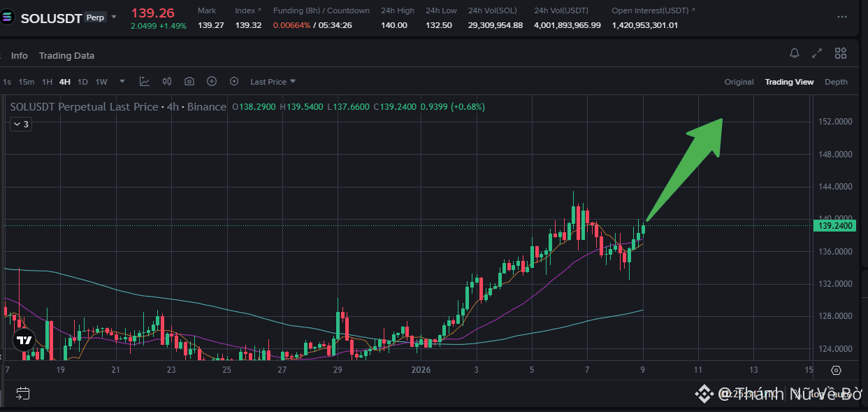Image resolution: width=868 pixels, height=412 pixels.
Task: Click the 152.0000 price axis label
Action: [834, 122]
